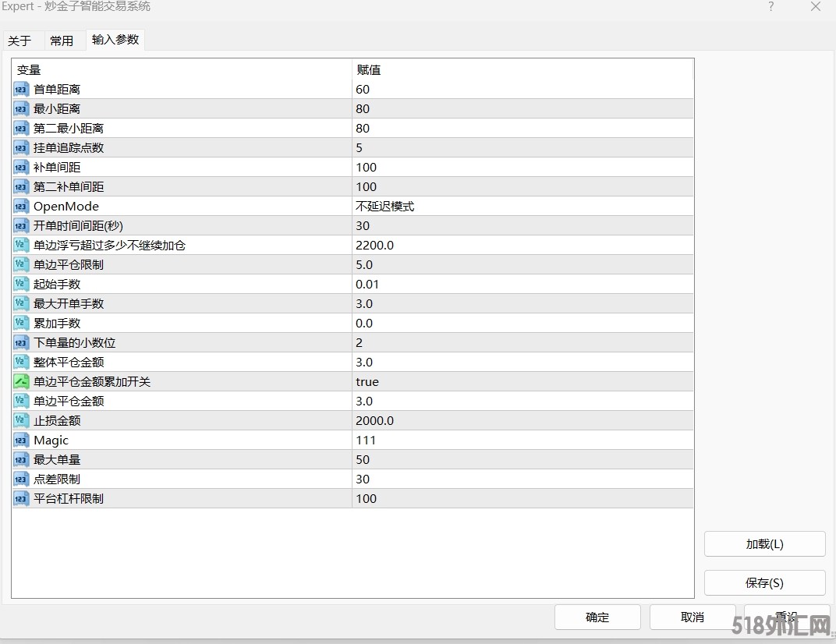This screenshot has height=644, width=836.
Task: Edit the 下单量的小数位 value 2
Action: (522, 343)
